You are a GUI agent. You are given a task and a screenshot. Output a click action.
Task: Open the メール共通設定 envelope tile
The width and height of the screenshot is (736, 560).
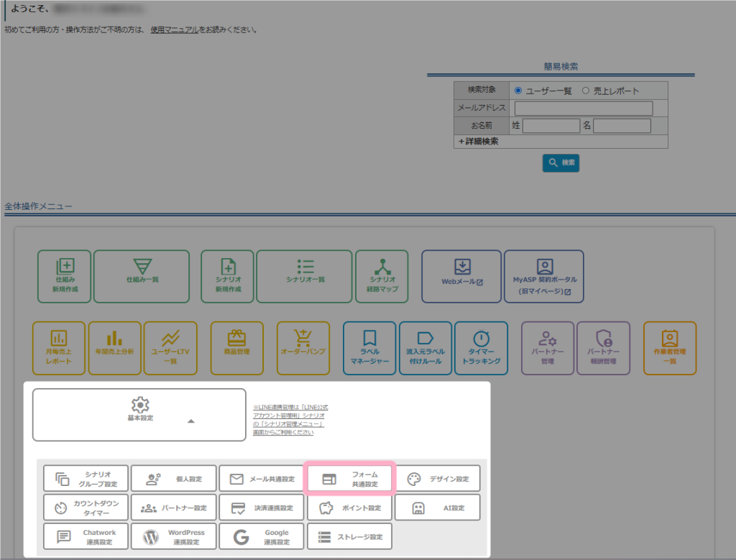(262, 478)
